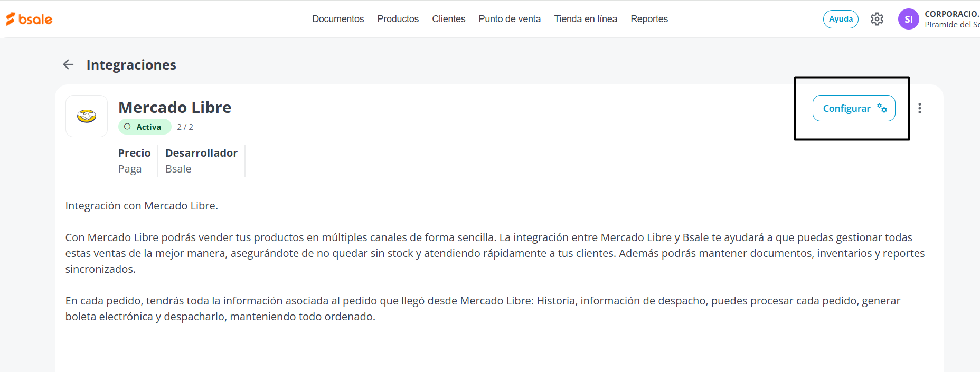Click the Mercado Libre handshake logo
This screenshot has height=372, width=980.
coord(87,116)
